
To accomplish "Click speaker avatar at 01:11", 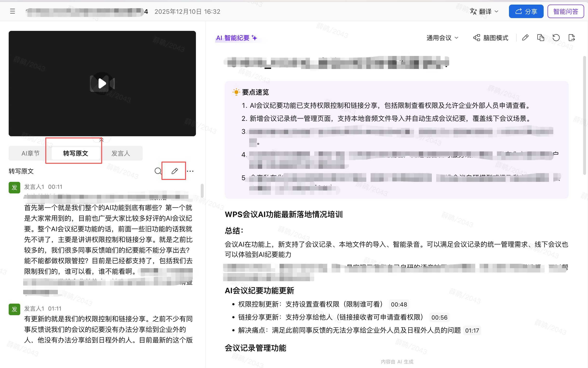I will pos(14,309).
